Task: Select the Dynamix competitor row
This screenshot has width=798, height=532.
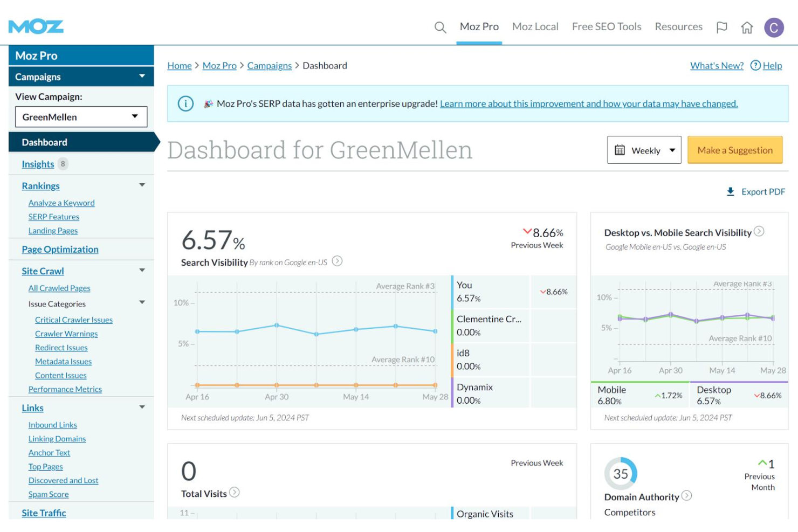Action: pos(513,393)
